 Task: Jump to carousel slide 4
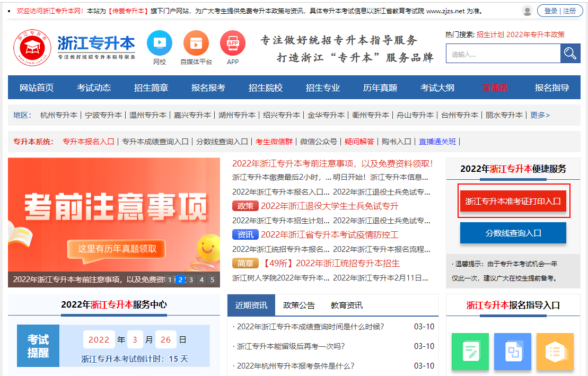click(201, 279)
